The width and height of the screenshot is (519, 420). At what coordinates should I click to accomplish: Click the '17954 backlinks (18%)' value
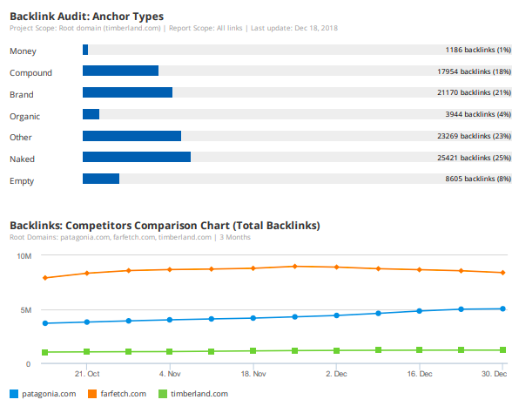tap(475, 71)
